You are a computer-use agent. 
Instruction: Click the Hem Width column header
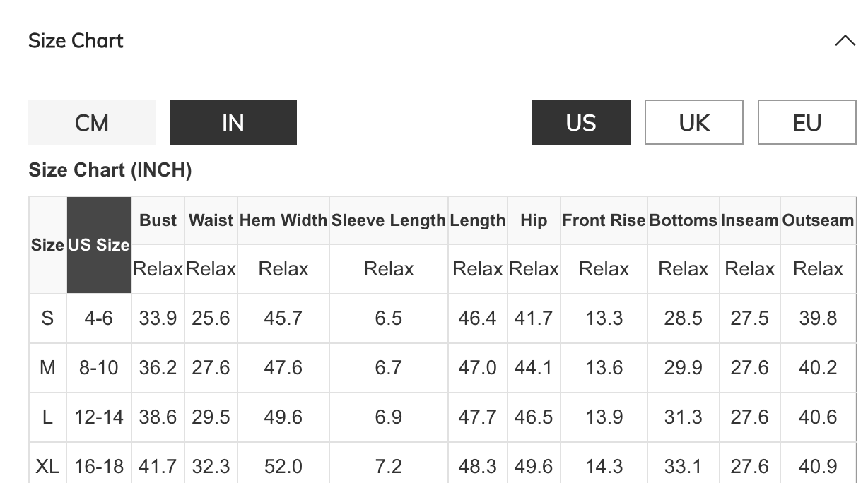click(283, 220)
